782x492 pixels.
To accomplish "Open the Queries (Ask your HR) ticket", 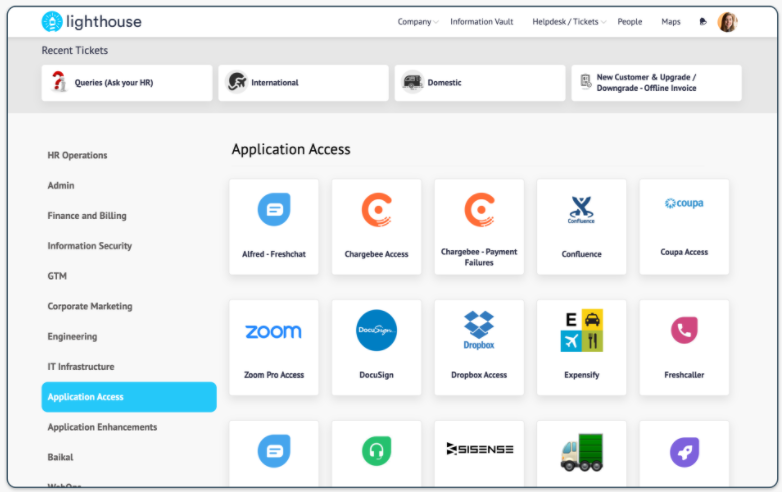I will pos(113,83).
